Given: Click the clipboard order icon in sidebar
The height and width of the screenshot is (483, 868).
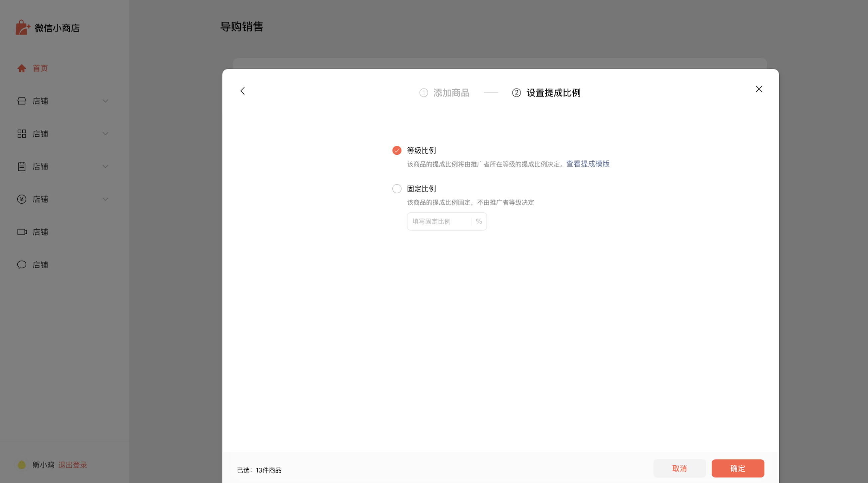Looking at the screenshot, I should click(x=22, y=167).
